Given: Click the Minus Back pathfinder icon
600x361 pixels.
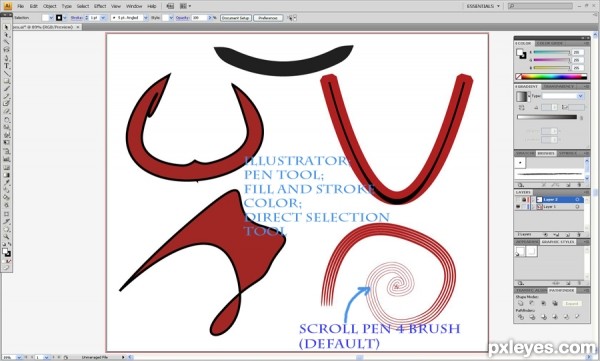Looking at the screenshot, I should [x=577, y=317].
